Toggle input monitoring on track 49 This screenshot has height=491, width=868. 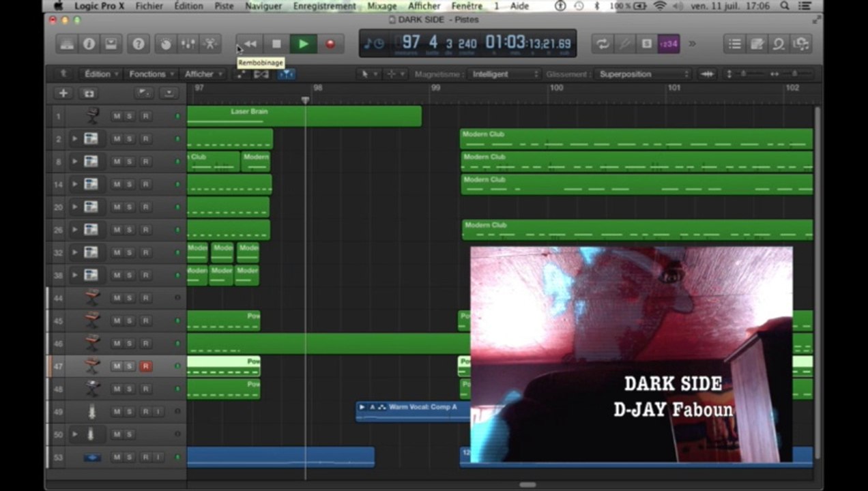click(x=158, y=412)
